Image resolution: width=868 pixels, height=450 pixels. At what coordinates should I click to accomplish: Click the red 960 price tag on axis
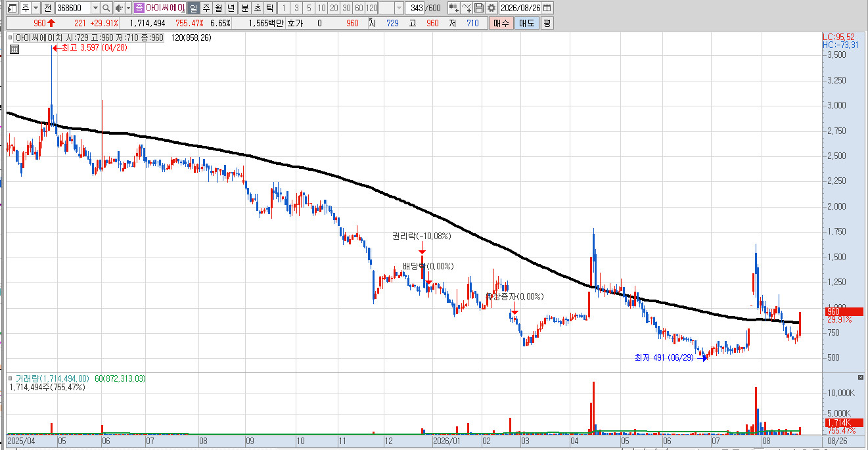point(843,312)
